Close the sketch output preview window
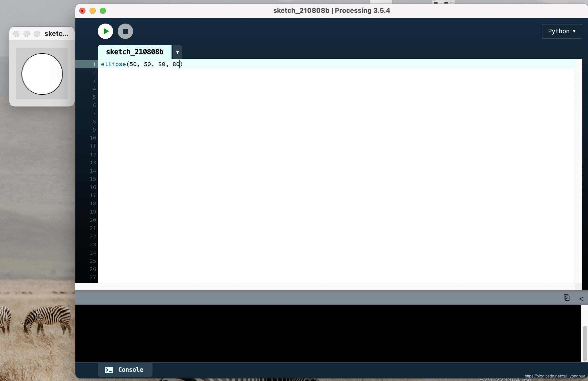 16,34
